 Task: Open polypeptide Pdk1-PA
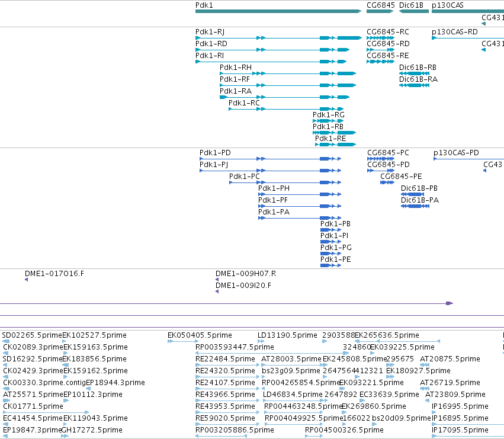click(274, 212)
